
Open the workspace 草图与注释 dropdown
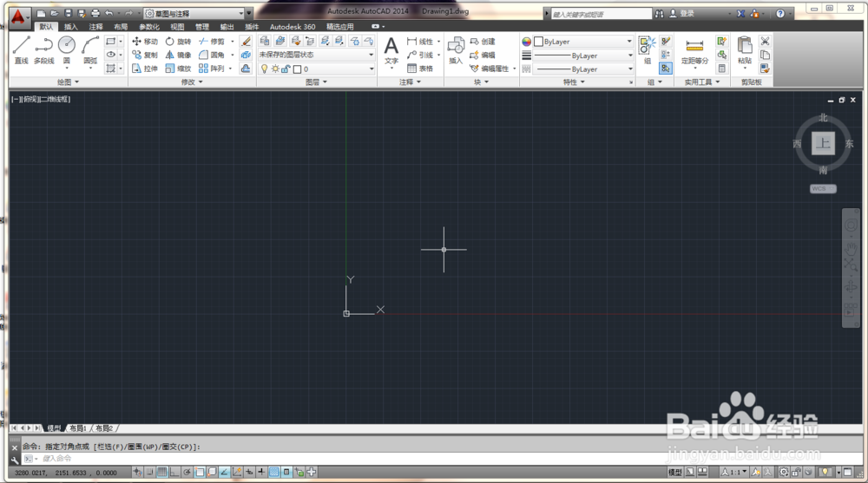(x=194, y=13)
